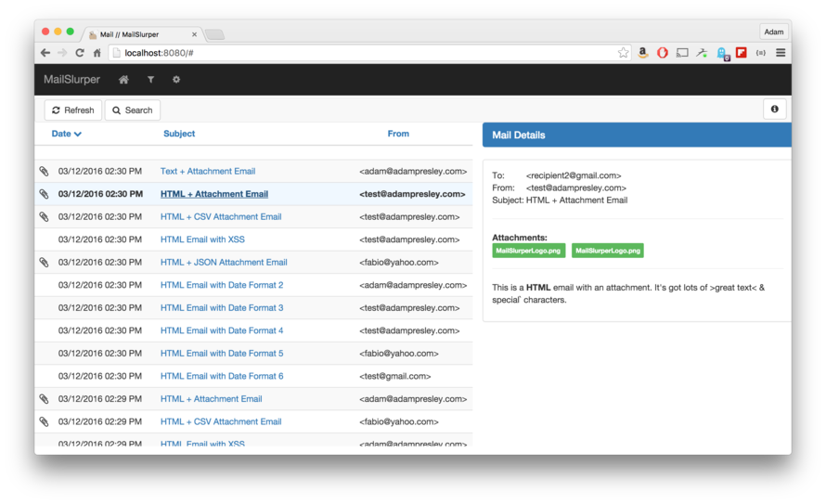Click the Mail Details panel header
826x504 pixels.
(637, 135)
